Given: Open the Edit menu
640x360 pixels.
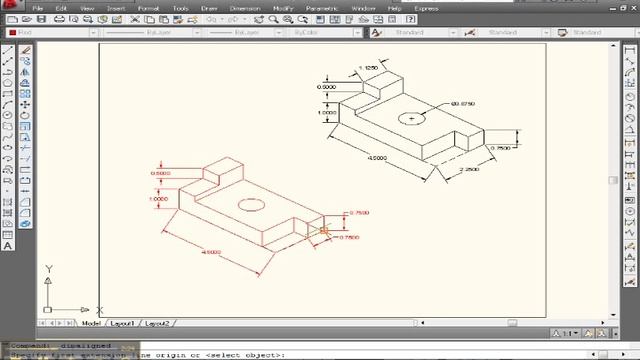Looking at the screenshot, I should click(x=61, y=8).
